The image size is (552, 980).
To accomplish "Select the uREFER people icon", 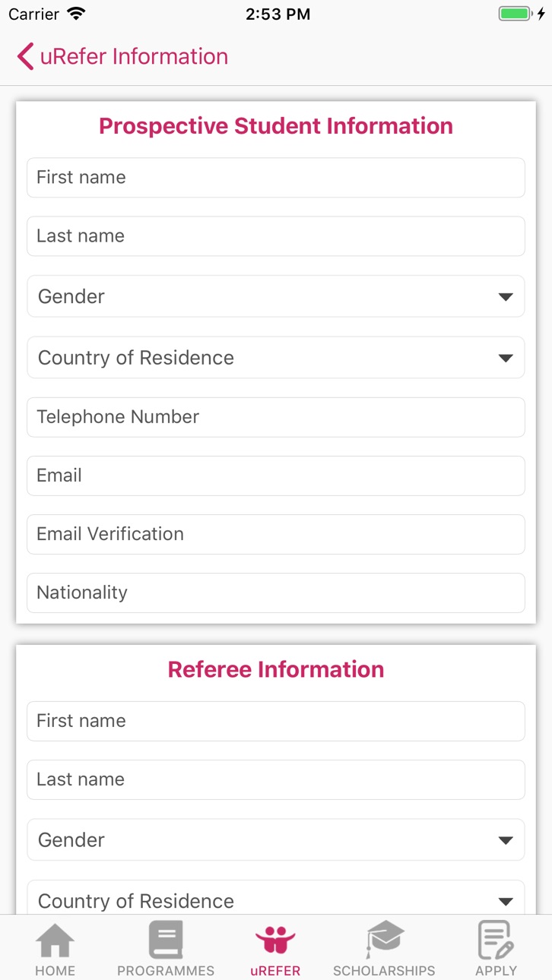I will [x=275, y=940].
